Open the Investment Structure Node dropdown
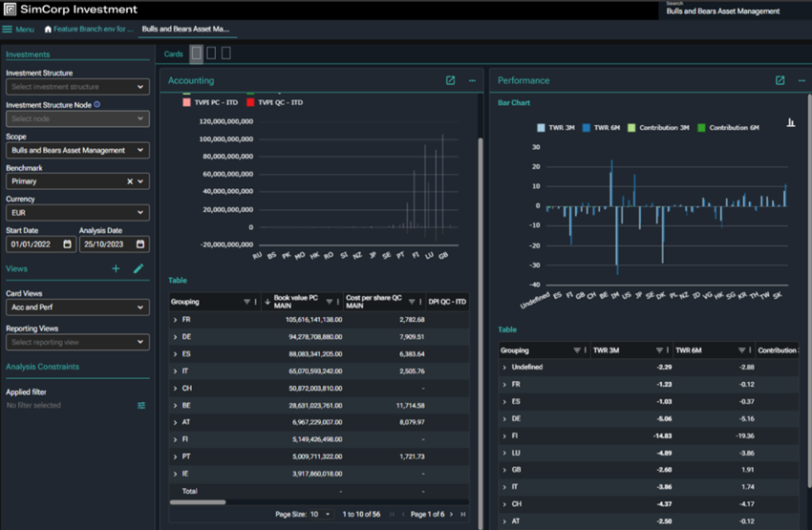The image size is (812, 530). (x=77, y=118)
